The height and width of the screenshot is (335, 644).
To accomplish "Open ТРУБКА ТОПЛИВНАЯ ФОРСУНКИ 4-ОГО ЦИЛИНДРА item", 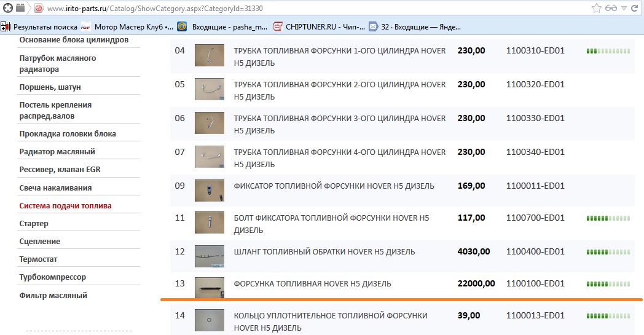I will (340, 158).
